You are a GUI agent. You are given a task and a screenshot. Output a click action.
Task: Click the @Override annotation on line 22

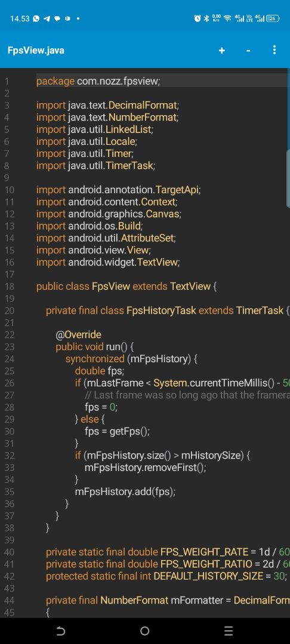pyautogui.click(x=78, y=335)
